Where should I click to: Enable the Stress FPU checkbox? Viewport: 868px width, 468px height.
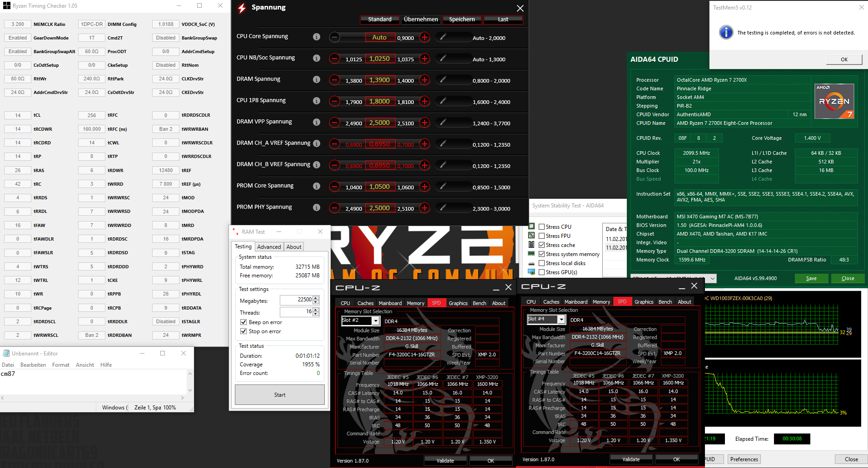point(541,236)
